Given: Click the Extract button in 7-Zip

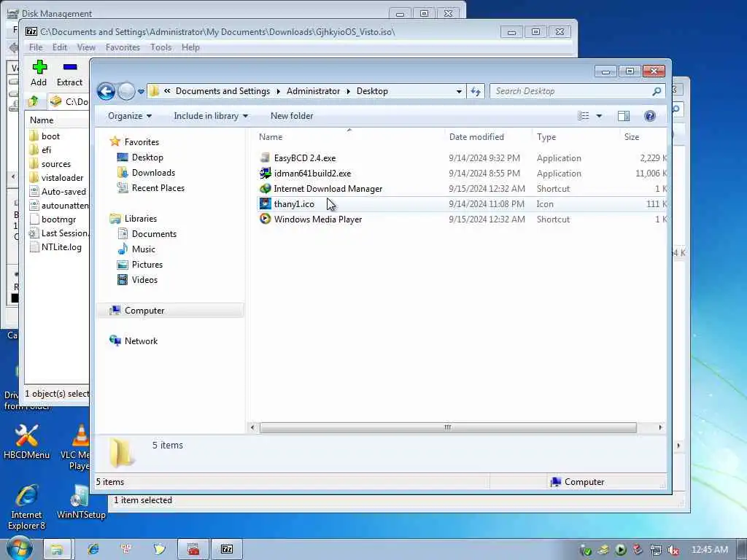Looking at the screenshot, I should 69,74.
